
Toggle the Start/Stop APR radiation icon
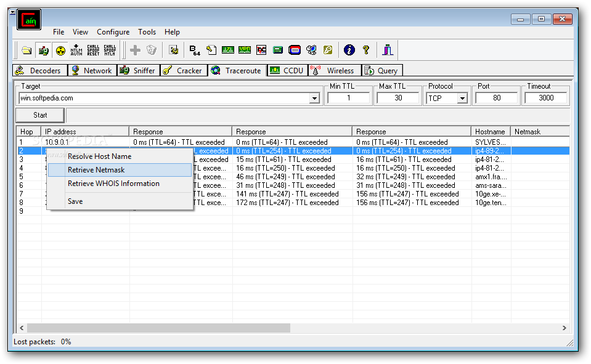[x=60, y=50]
